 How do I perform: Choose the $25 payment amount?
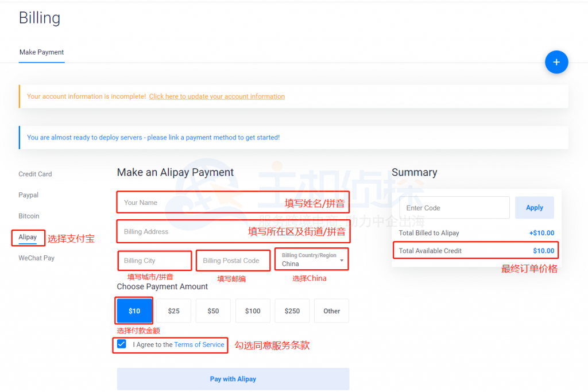tap(173, 311)
